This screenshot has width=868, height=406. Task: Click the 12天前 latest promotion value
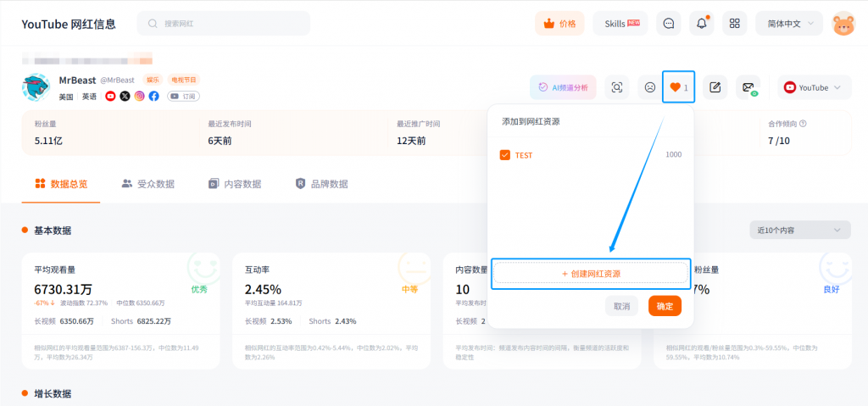(411, 141)
